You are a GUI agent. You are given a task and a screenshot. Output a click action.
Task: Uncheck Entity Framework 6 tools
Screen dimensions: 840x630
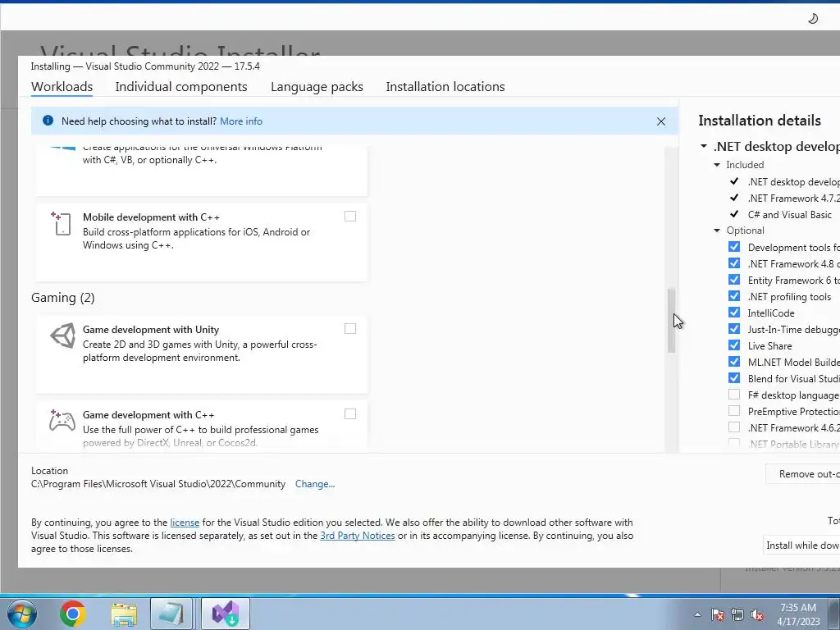tap(734, 280)
